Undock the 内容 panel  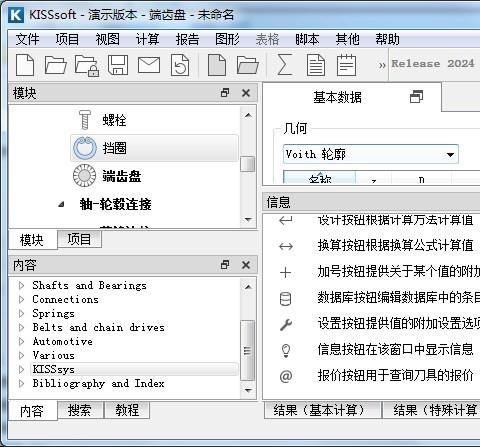[225, 265]
